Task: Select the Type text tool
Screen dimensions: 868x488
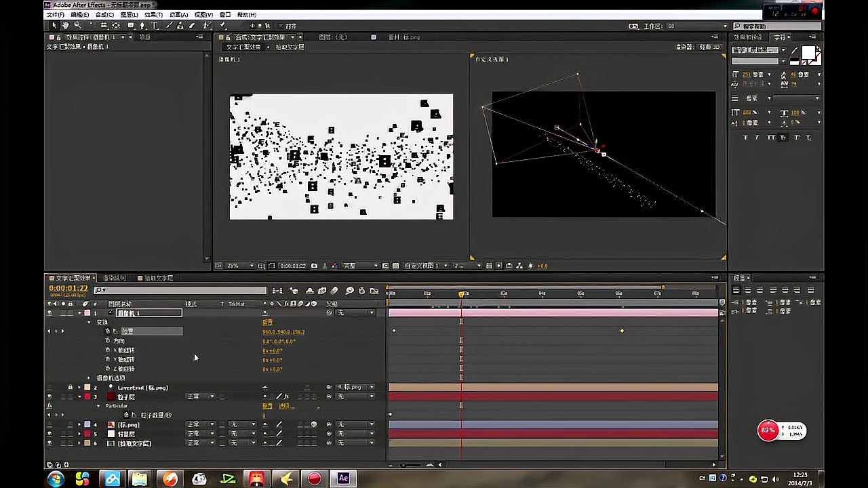Action: (x=155, y=26)
